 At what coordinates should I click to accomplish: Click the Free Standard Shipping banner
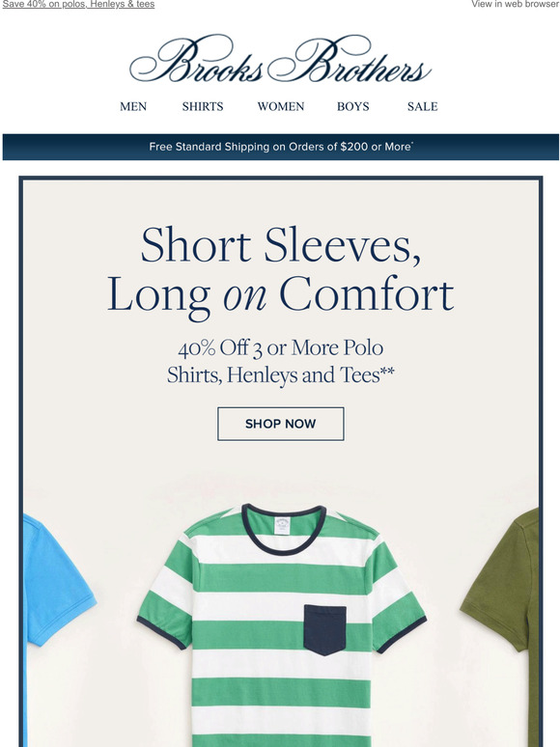click(x=281, y=147)
